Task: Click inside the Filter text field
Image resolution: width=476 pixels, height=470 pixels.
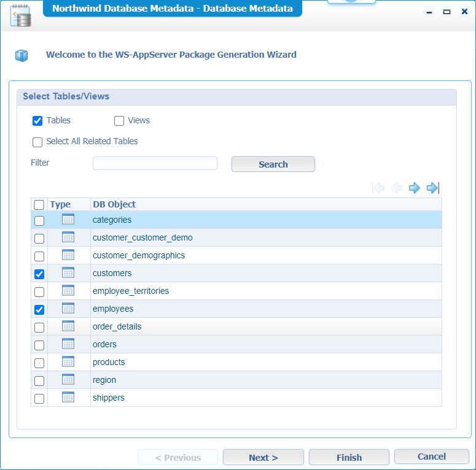Action: tap(155, 163)
